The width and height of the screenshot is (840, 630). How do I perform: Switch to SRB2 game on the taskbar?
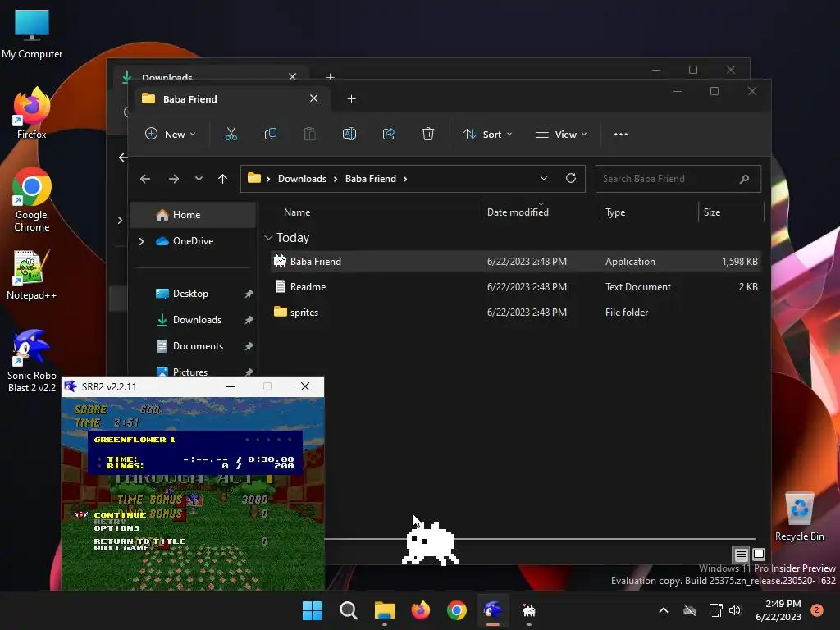tap(492, 610)
